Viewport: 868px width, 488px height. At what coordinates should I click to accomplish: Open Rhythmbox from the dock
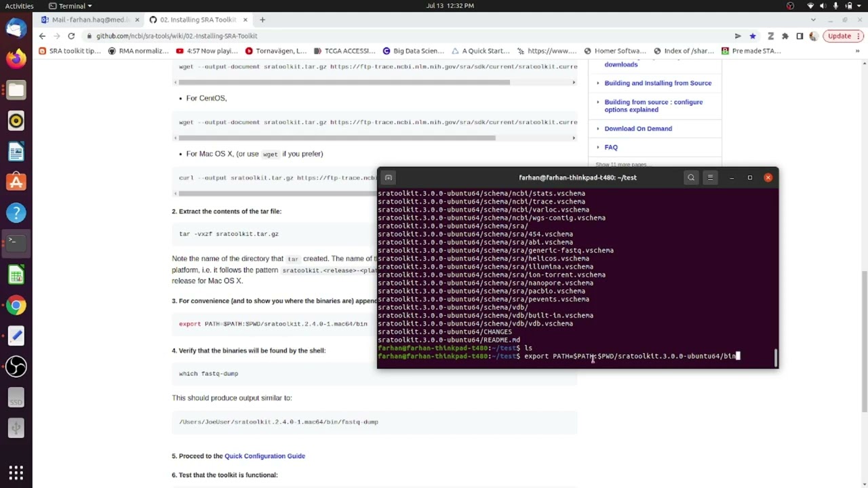pos(16,121)
